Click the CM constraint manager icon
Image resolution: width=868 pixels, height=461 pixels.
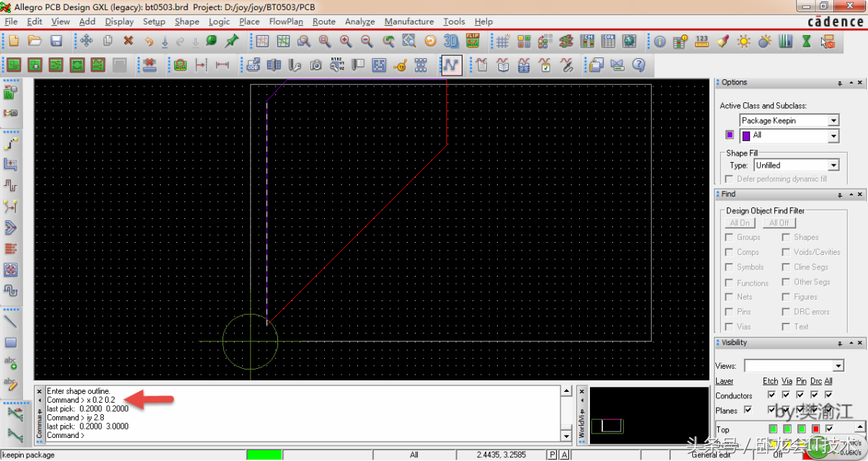tap(588, 42)
